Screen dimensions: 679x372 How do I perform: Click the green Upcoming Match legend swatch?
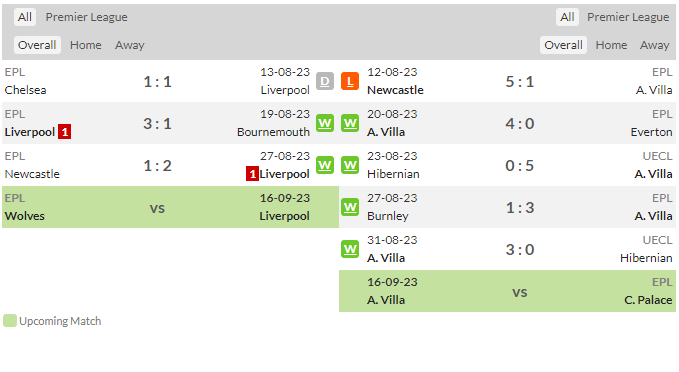[10, 321]
